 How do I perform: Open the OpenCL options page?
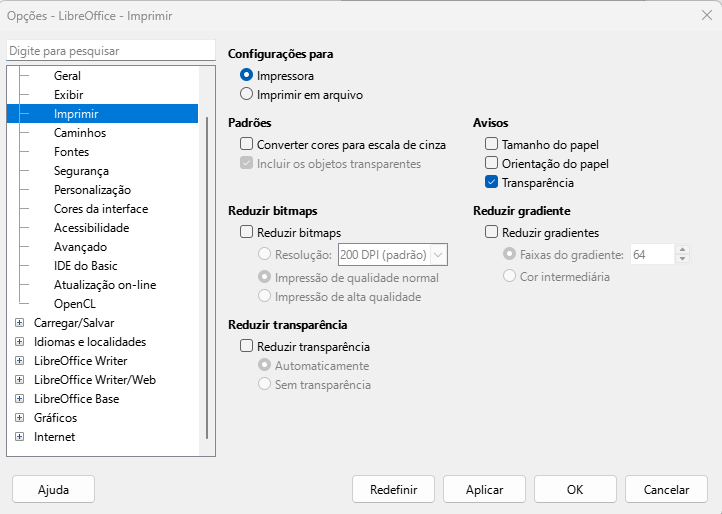[75, 304]
